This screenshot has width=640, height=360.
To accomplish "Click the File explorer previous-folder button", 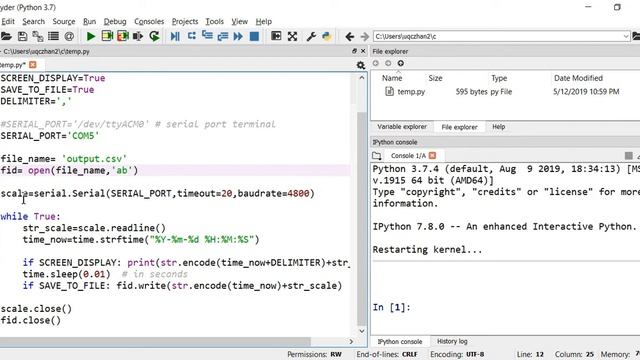I will pos(376,63).
